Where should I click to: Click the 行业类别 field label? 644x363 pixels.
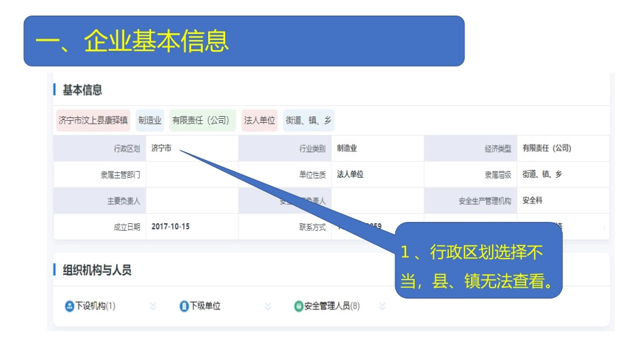pyautogui.click(x=312, y=149)
